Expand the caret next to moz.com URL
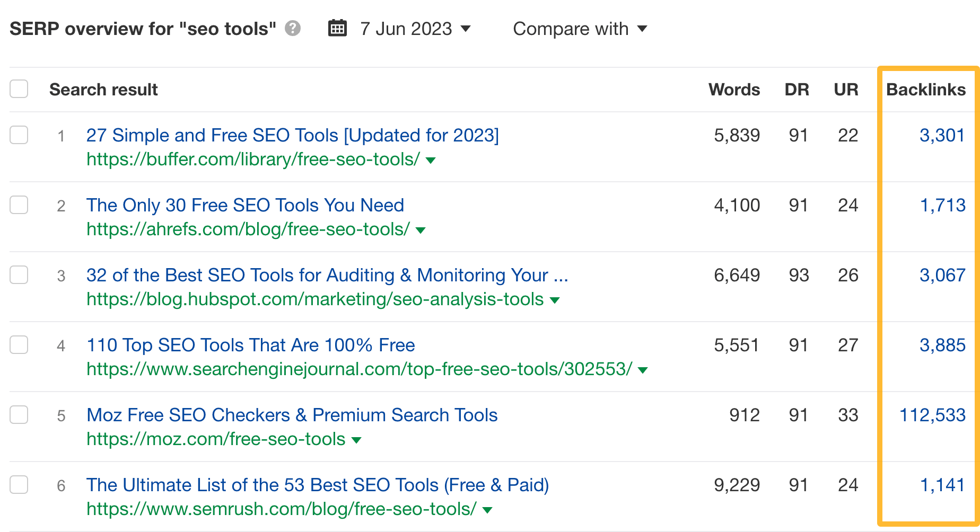This screenshot has height=532, width=980. [357, 440]
